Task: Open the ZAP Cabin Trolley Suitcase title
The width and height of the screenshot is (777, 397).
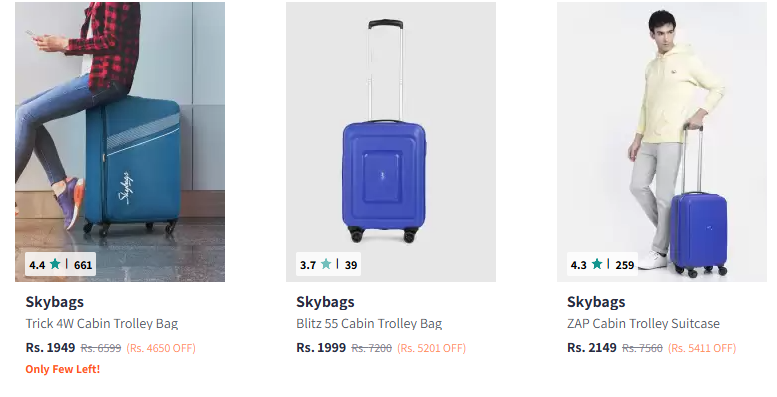Action: tap(643, 324)
